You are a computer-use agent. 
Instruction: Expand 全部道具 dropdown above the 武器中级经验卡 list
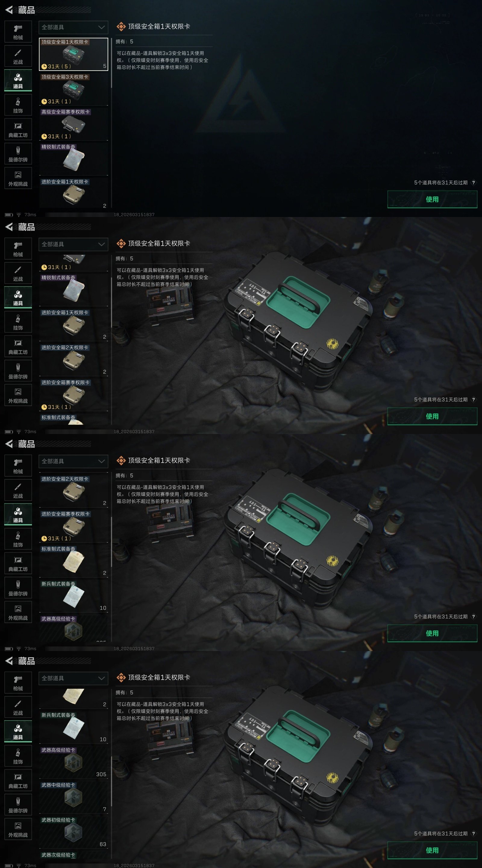(x=74, y=678)
